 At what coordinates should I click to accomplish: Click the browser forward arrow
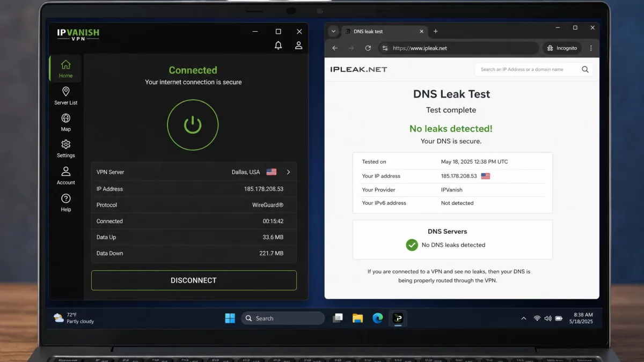click(x=352, y=48)
